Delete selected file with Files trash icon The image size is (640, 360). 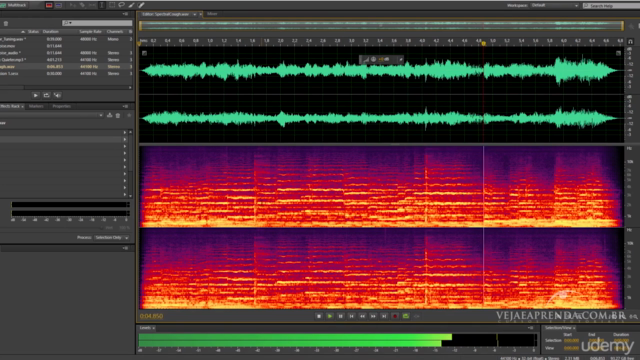(x=6, y=23)
